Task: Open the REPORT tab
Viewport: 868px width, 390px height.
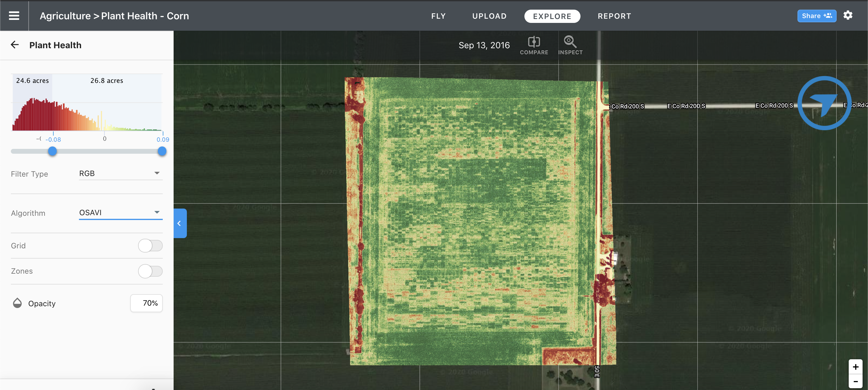Action: [614, 16]
